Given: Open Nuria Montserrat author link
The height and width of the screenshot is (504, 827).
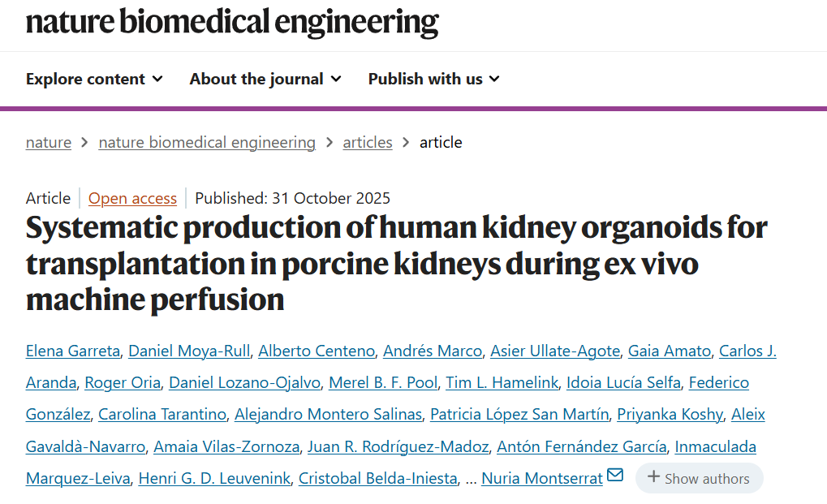Looking at the screenshot, I should pyautogui.click(x=542, y=478).
